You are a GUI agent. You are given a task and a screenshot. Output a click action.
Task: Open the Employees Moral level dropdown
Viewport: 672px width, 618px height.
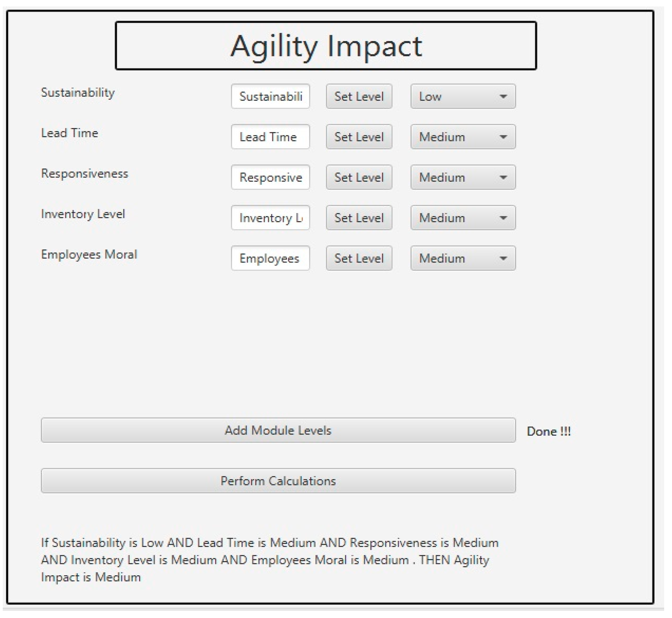[463, 258]
